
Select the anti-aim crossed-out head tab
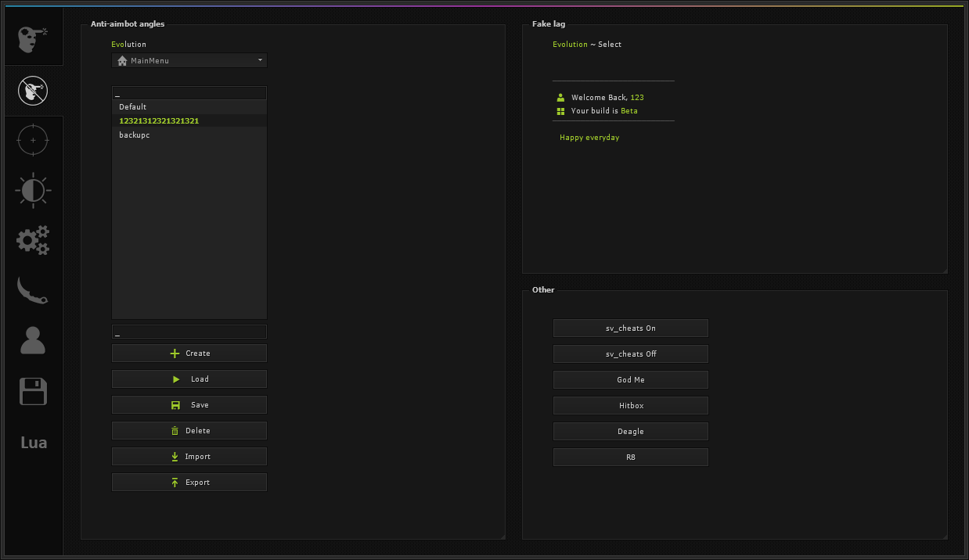32,91
